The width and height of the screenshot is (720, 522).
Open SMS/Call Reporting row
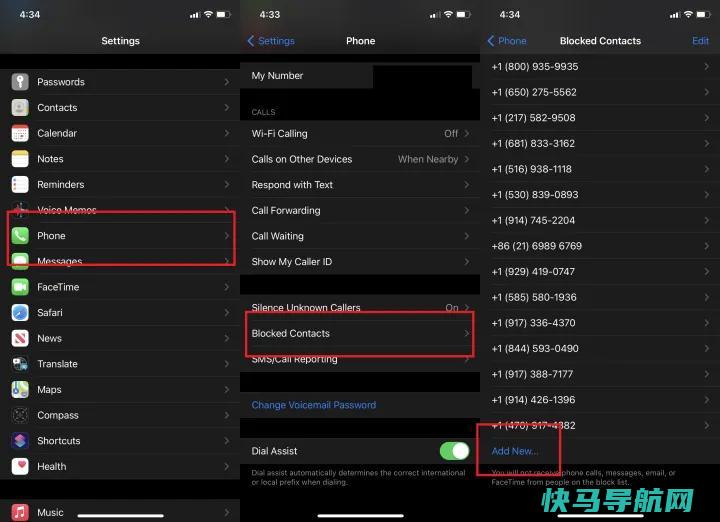coord(360,359)
